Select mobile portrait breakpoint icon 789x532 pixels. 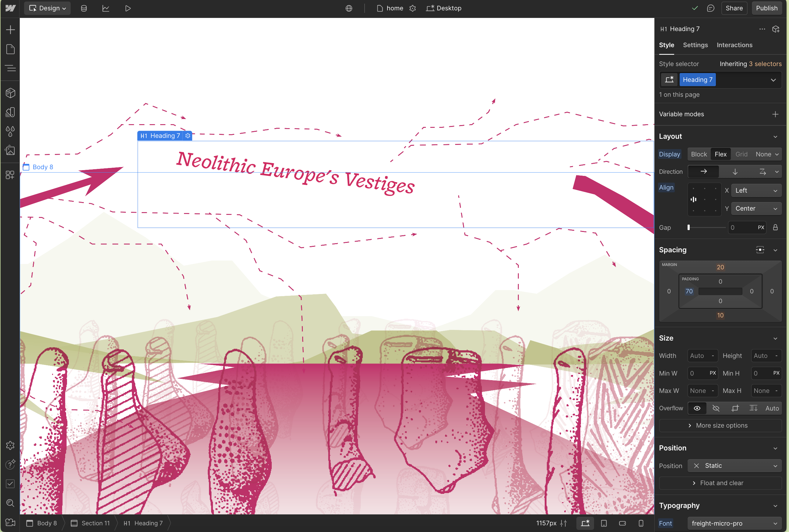pos(641,523)
